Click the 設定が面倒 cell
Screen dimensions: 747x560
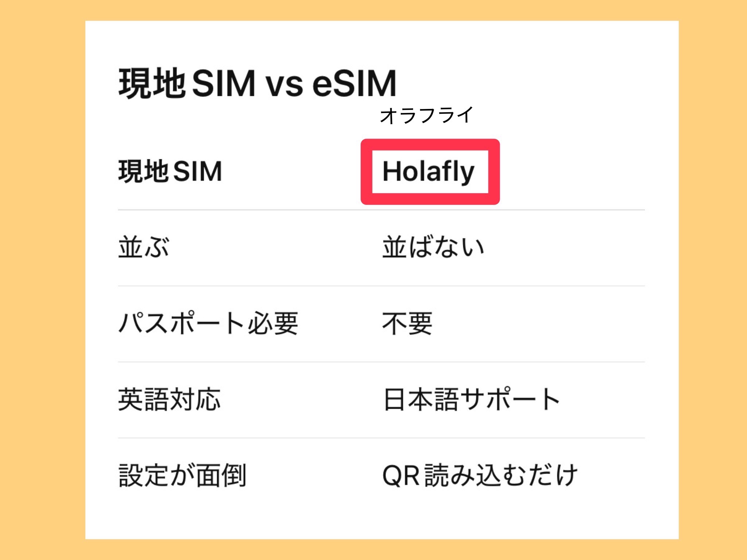click(x=182, y=475)
